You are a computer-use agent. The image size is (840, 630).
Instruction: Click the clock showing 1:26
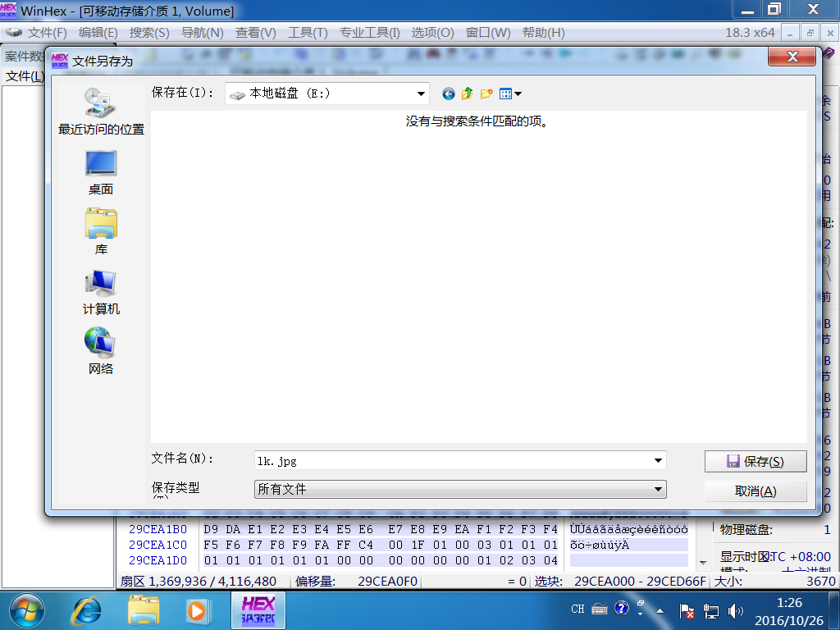tap(789, 603)
